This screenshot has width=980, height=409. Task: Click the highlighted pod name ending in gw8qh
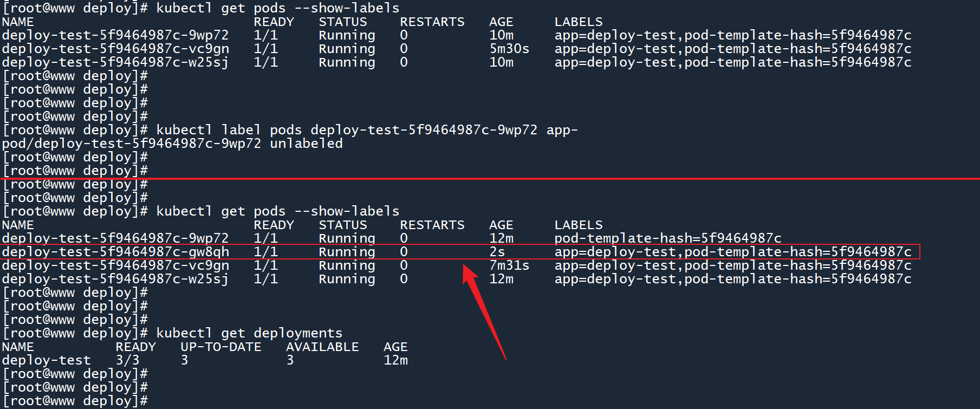115,252
